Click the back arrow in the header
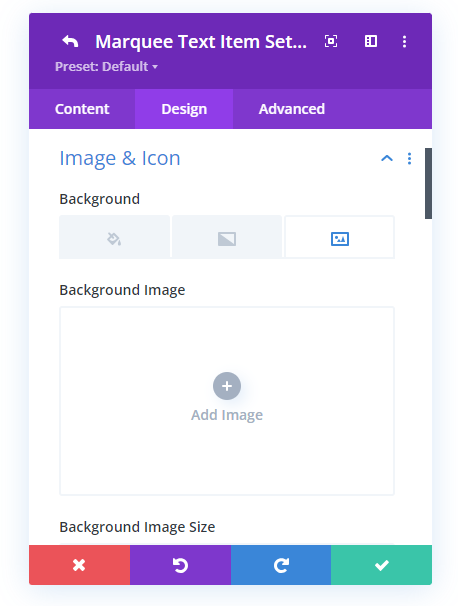Screen dimensions: 458x606 point(70,41)
